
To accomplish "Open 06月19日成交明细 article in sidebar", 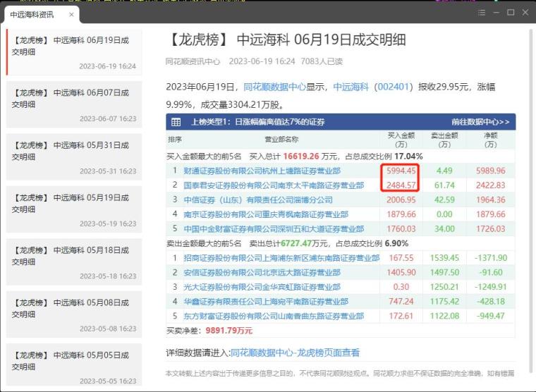I will coord(74,52).
